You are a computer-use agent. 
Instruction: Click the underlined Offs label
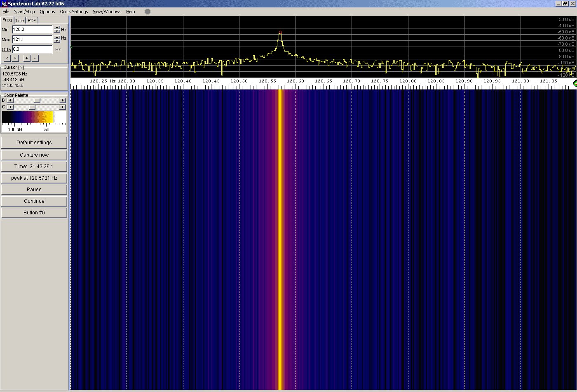point(6,49)
